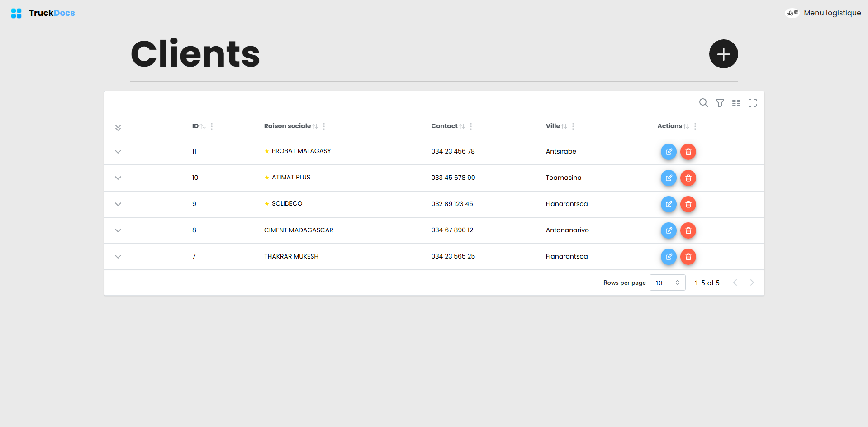868x427 pixels.
Task: Expand the CIMENT MADAGASCAR row
Action: click(118, 230)
